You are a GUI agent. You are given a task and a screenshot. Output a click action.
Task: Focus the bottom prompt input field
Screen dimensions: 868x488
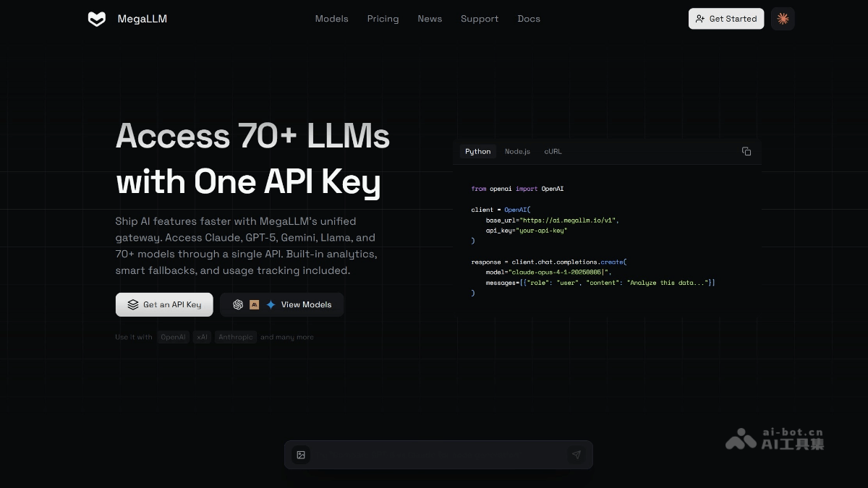pos(438,455)
